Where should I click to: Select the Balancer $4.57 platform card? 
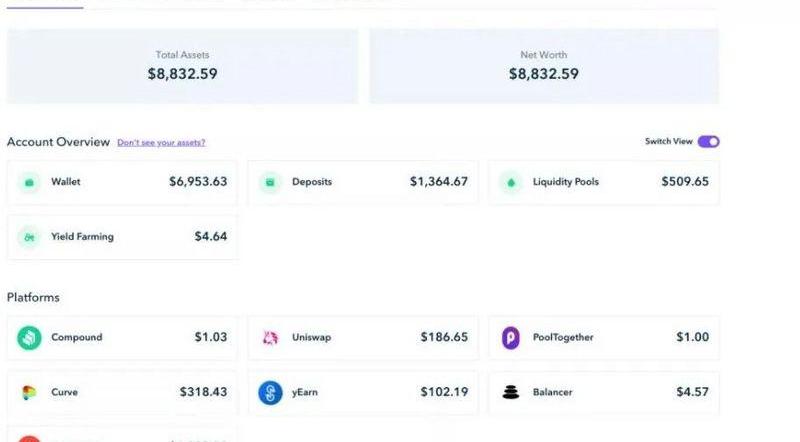point(604,392)
